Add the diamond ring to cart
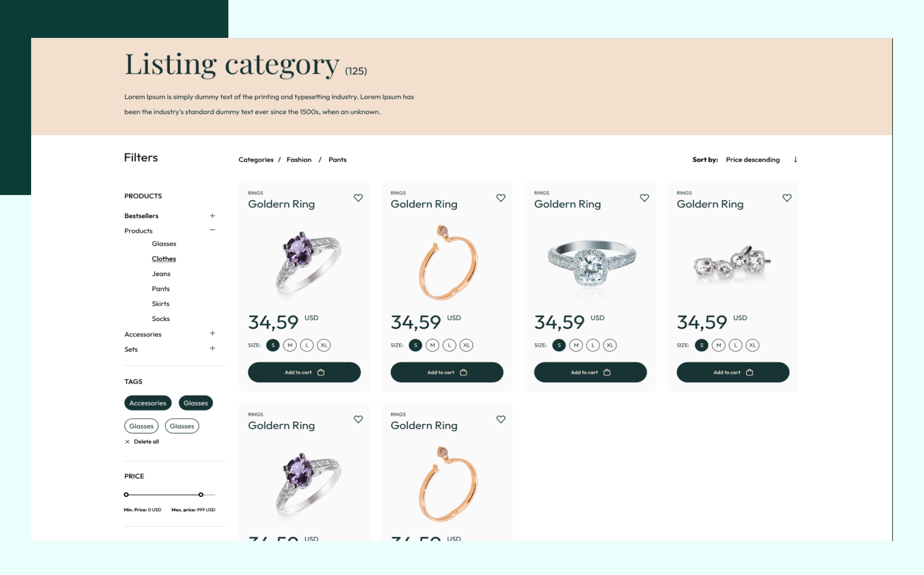The image size is (924, 575). tap(590, 372)
